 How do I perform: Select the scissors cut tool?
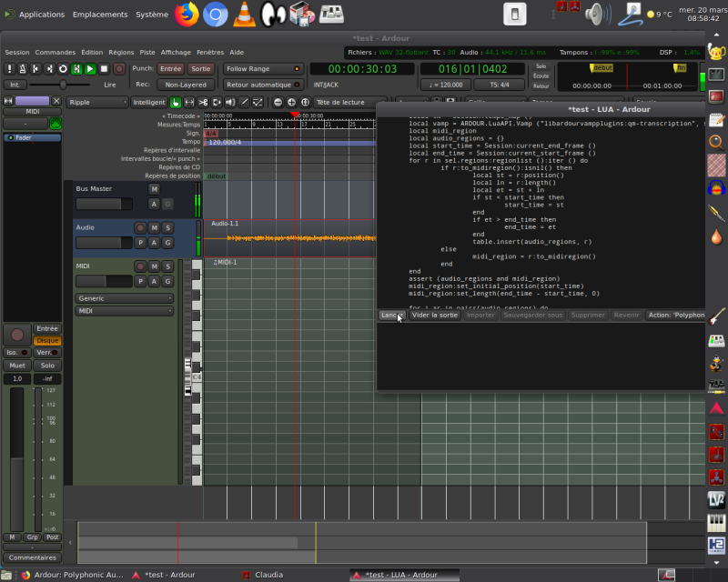203,103
